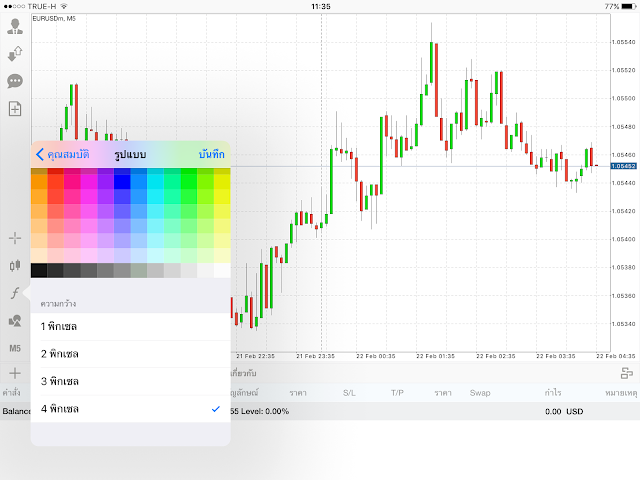640x480 pixels.
Task: Click the battery indicator in status bar
Action: click(629, 7)
